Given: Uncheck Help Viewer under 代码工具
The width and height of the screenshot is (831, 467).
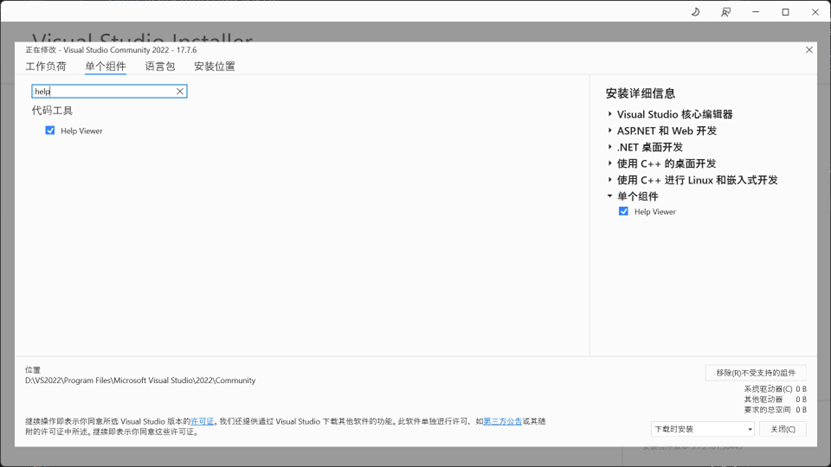Looking at the screenshot, I should [x=50, y=130].
